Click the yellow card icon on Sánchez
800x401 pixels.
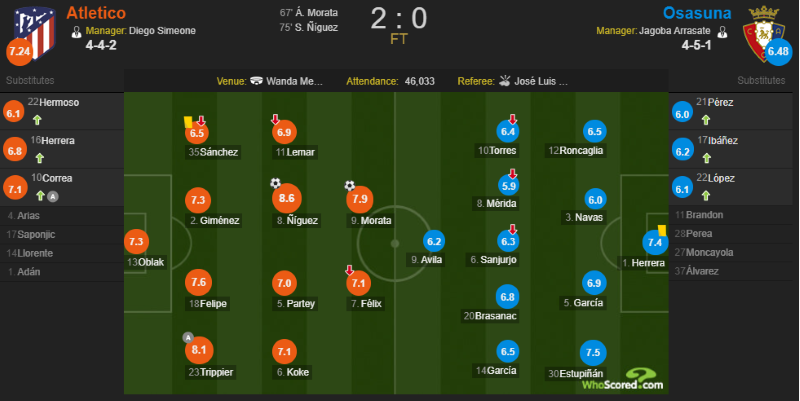click(188, 122)
